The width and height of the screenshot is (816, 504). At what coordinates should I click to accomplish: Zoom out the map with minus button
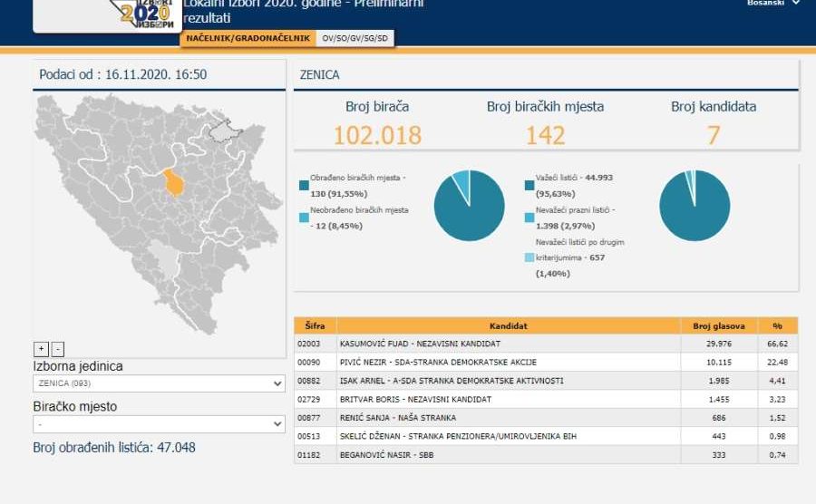pos(57,349)
